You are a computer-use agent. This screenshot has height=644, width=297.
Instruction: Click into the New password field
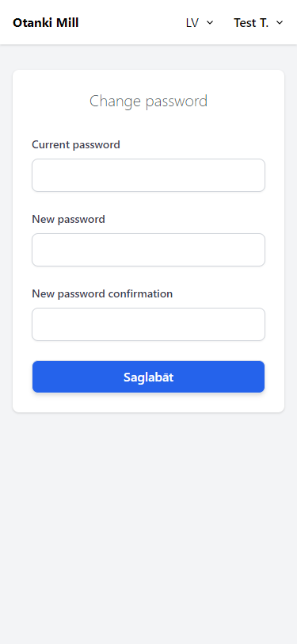click(149, 250)
